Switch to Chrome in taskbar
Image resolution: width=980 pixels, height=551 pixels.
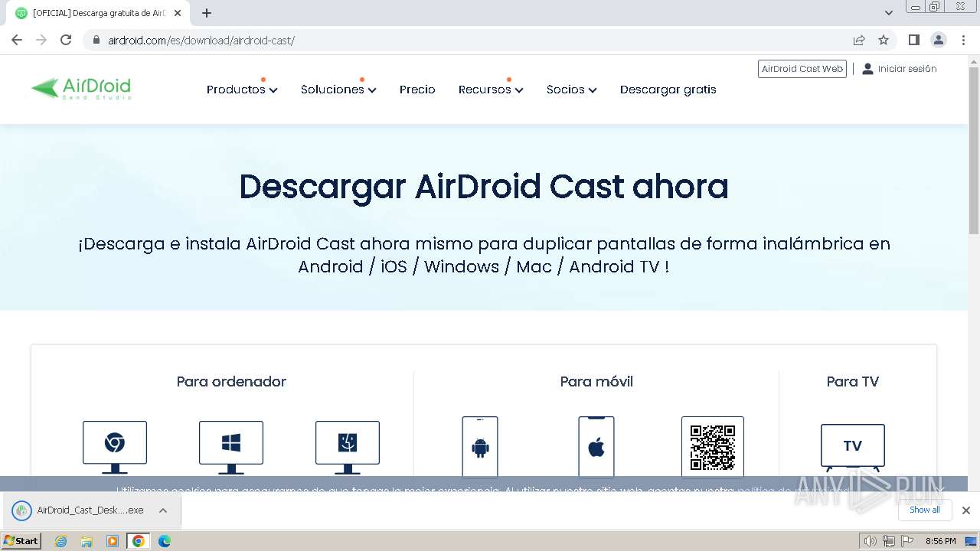click(x=139, y=541)
